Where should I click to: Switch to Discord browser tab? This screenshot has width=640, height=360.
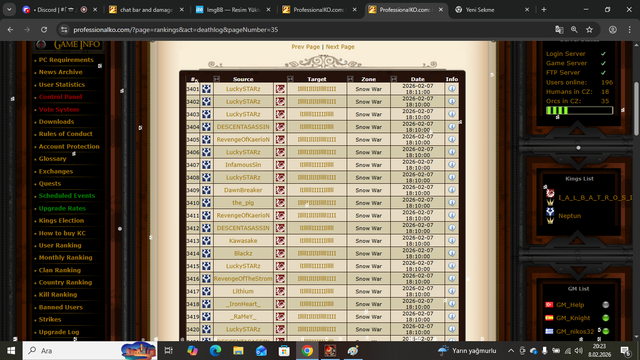pyautogui.click(x=60, y=9)
